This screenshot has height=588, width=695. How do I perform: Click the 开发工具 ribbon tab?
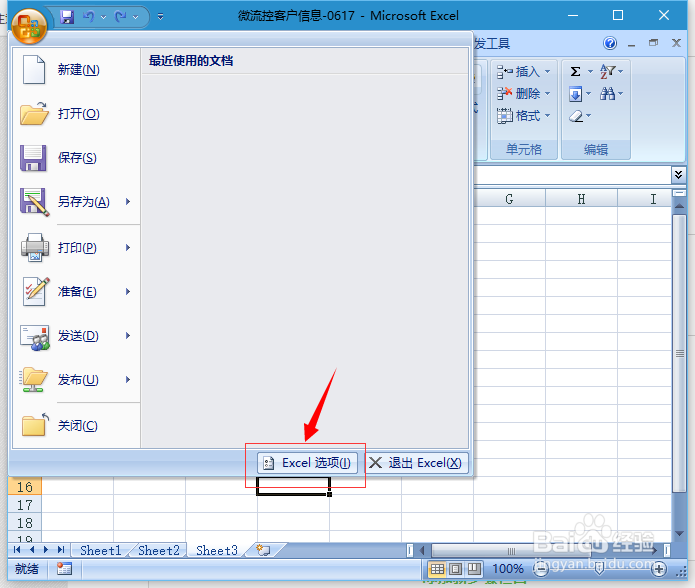tap(492, 43)
